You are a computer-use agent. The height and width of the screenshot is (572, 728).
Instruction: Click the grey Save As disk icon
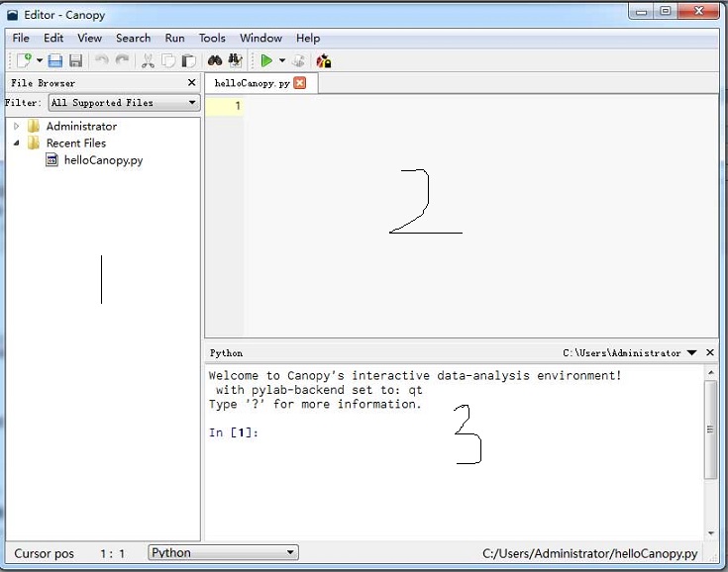point(75,60)
